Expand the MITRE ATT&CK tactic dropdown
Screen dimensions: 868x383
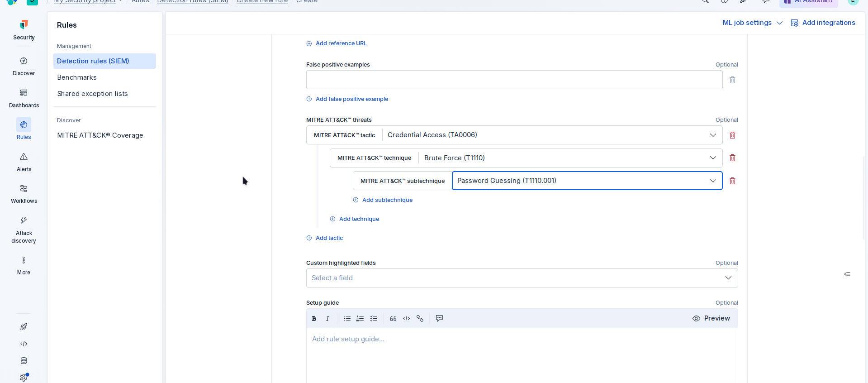coord(712,135)
